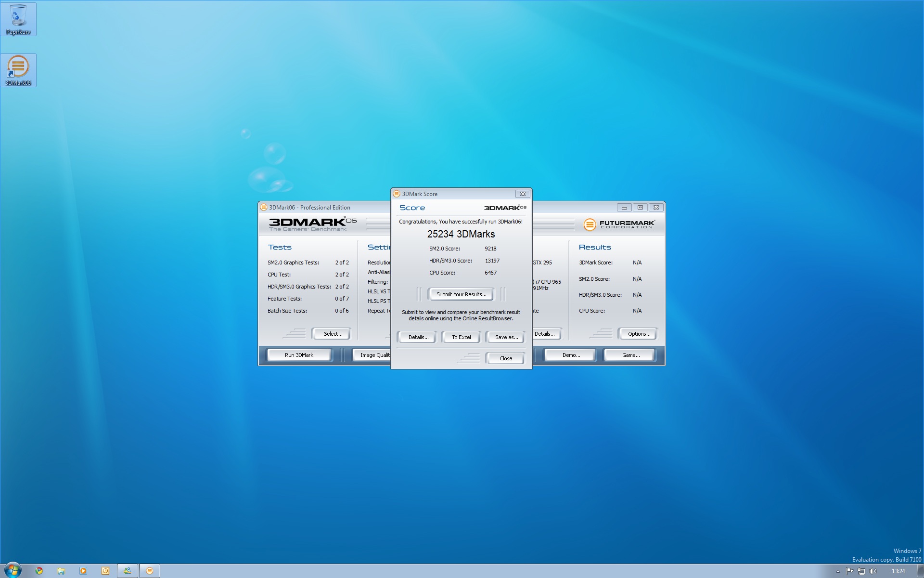Screen dimensions: 924x578
Task: Open the volume speaker tray icon
Action: pos(873,571)
